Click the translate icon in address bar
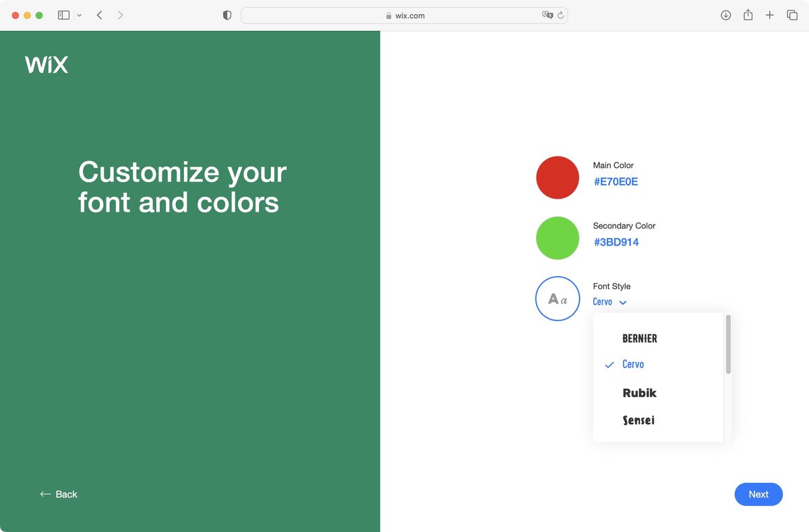This screenshot has width=809, height=532. point(547,15)
